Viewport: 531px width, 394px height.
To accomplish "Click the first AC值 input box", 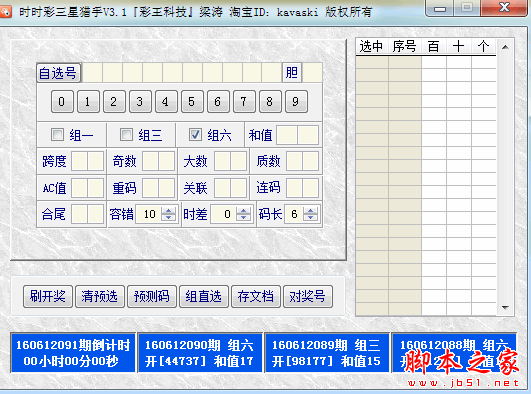I will coord(80,188).
